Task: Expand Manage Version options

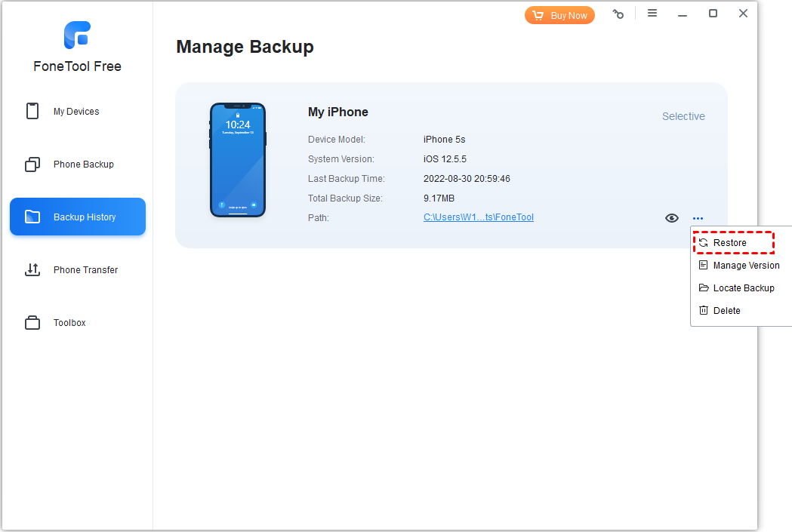Action: (x=746, y=265)
